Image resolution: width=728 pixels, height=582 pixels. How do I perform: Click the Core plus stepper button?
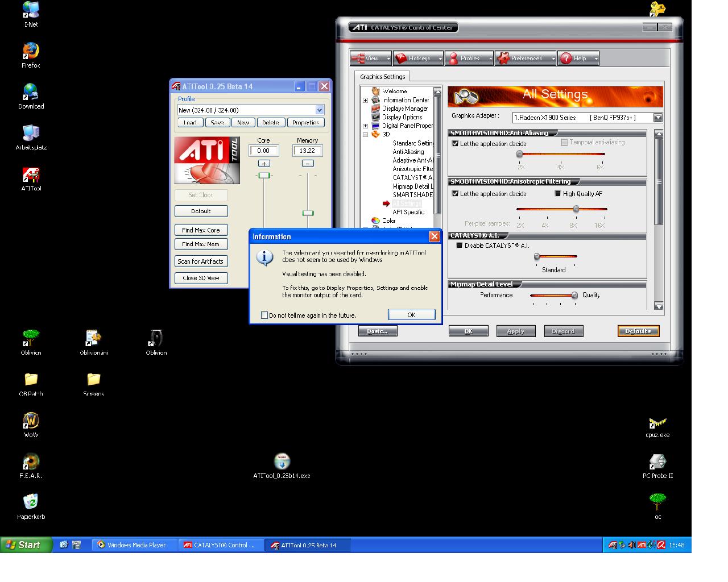coord(264,164)
